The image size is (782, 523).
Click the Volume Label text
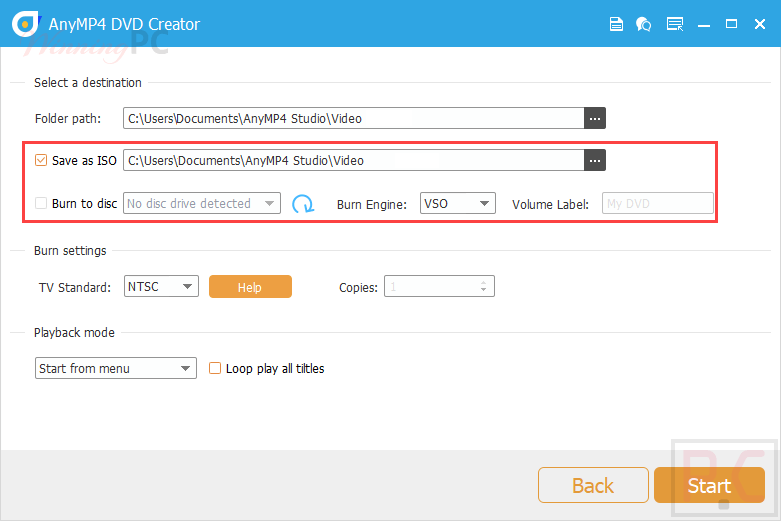[x=550, y=204]
